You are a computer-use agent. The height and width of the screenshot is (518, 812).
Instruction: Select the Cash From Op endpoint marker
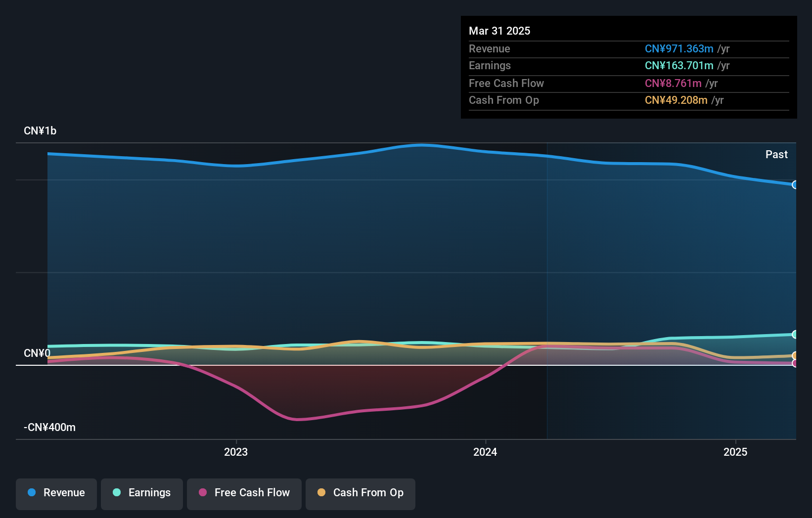tap(795, 356)
